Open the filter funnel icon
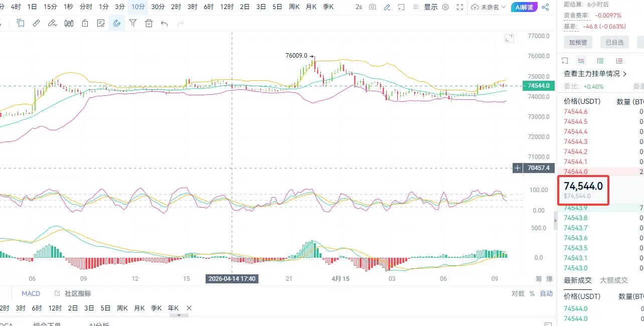 coord(133,23)
